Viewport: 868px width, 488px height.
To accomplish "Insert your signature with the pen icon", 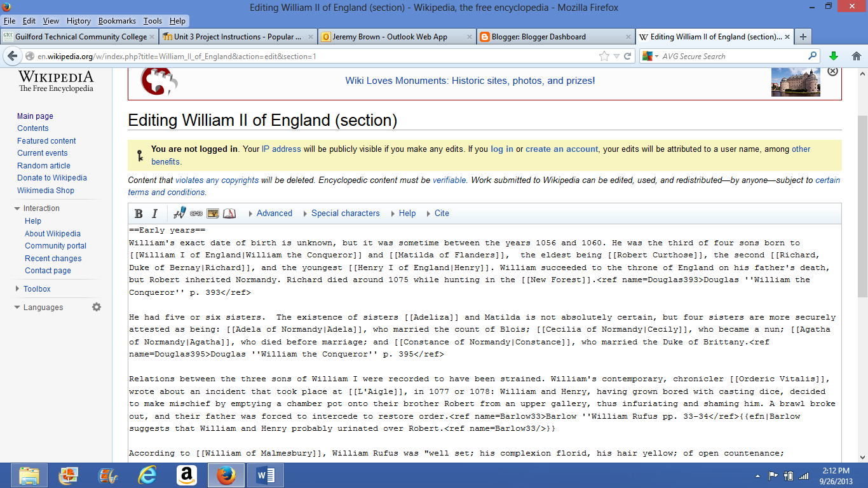I will coord(180,213).
